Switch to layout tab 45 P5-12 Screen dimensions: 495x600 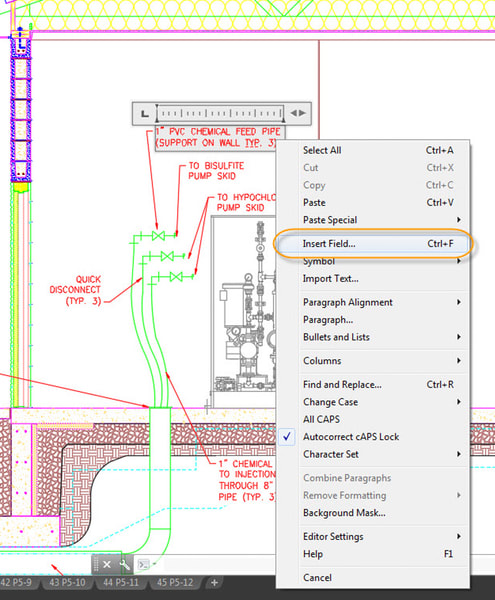(x=175, y=583)
